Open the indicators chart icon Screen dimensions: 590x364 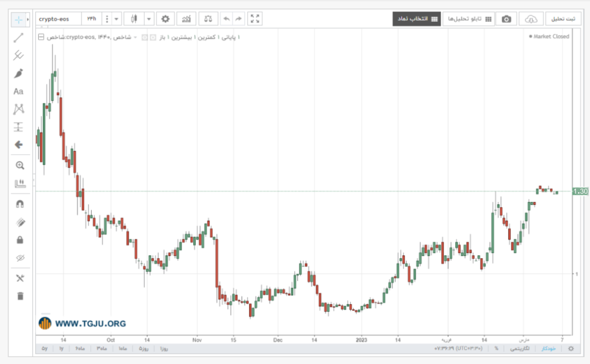(x=186, y=19)
